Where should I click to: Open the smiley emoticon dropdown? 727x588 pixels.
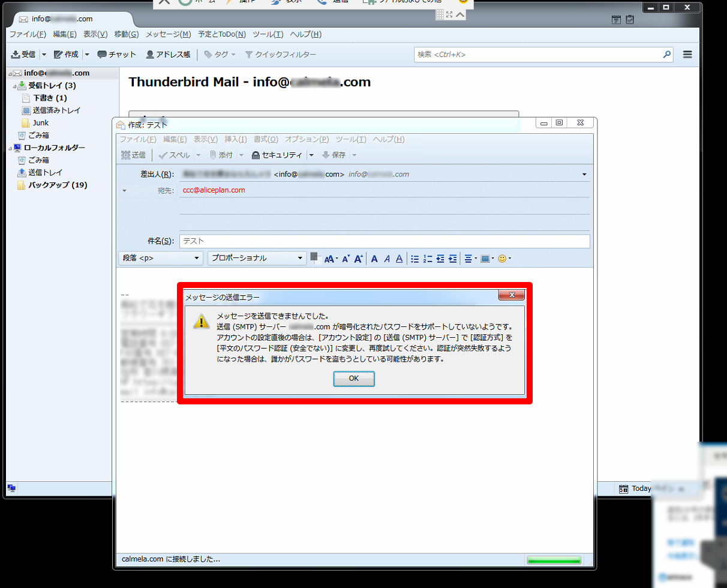click(x=504, y=259)
